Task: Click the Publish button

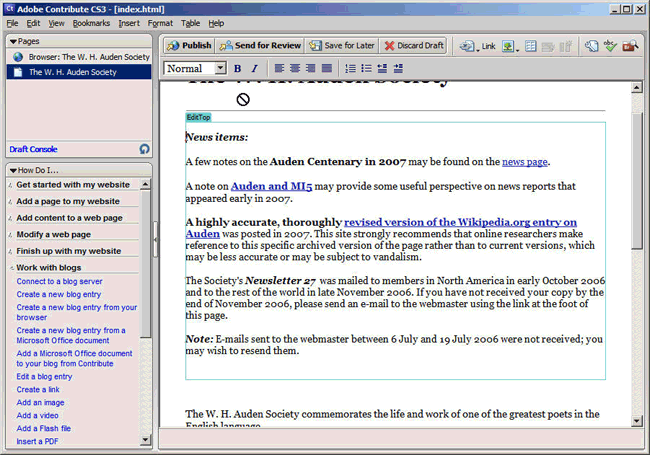Action: [189, 46]
